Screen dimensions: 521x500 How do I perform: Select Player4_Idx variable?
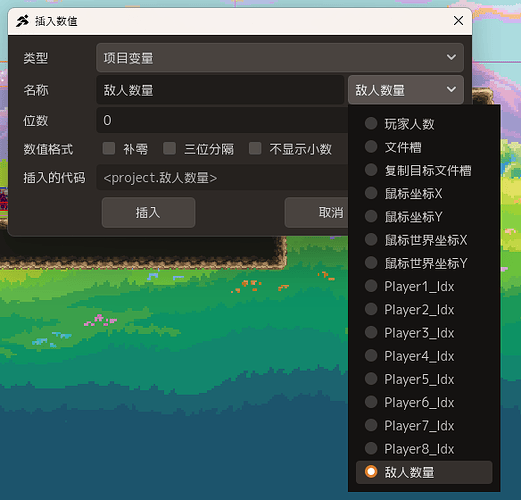(x=424, y=356)
